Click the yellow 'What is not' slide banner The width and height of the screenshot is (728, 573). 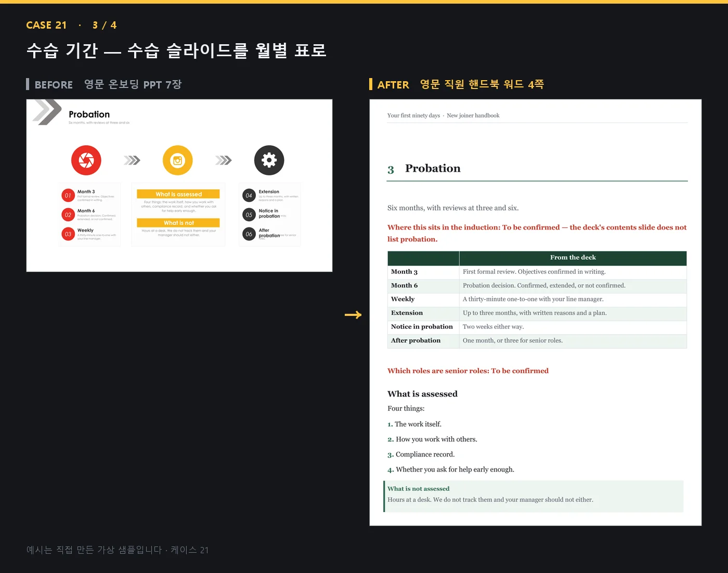178,223
